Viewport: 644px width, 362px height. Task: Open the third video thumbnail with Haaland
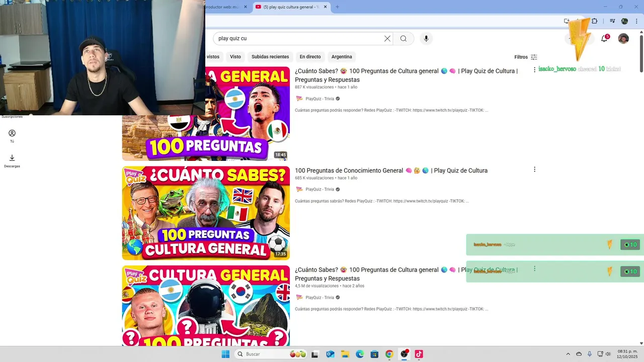[x=206, y=306]
